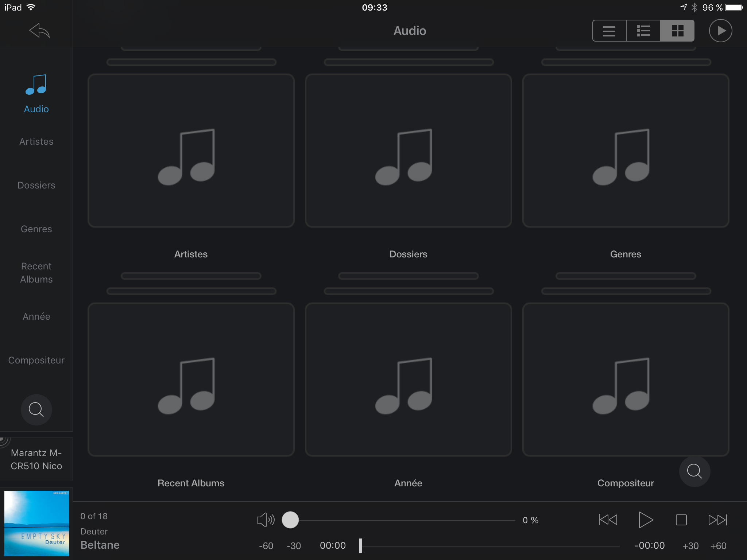Screen dimensions: 747x560
Task: Choose the Marantz M-CR510 Nico renderer
Action: [36, 459]
